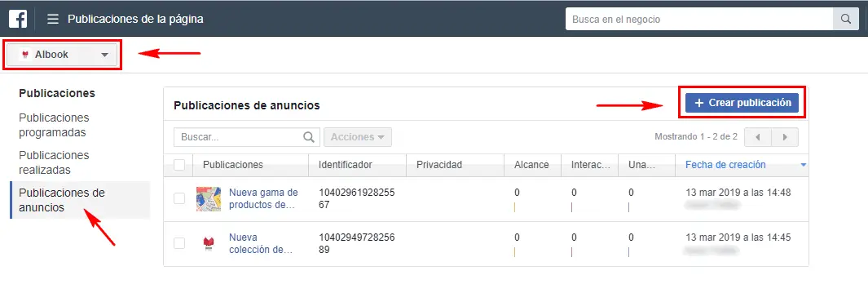This screenshot has height=302, width=868.
Task: Go to previous results page arrow
Action: coord(758,137)
